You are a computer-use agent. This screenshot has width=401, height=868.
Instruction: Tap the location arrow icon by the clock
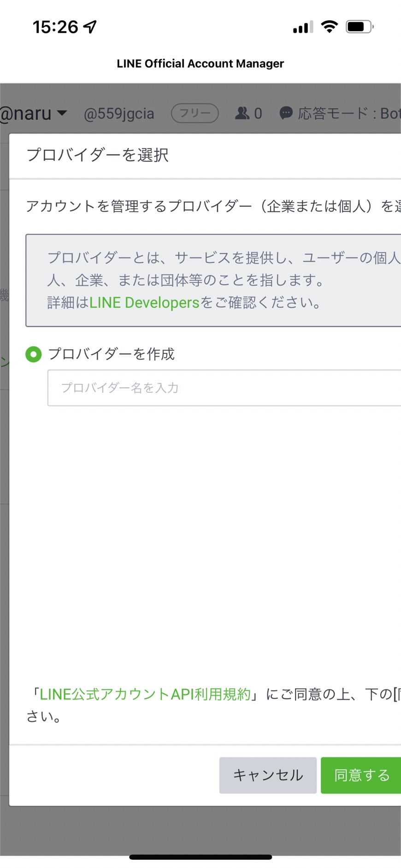pyautogui.click(x=90, y=27)
